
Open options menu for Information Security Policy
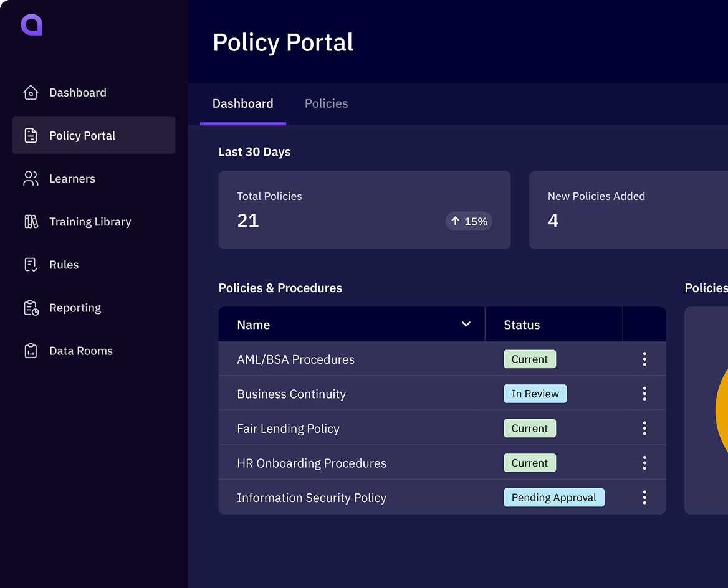[x=644, y=497]
